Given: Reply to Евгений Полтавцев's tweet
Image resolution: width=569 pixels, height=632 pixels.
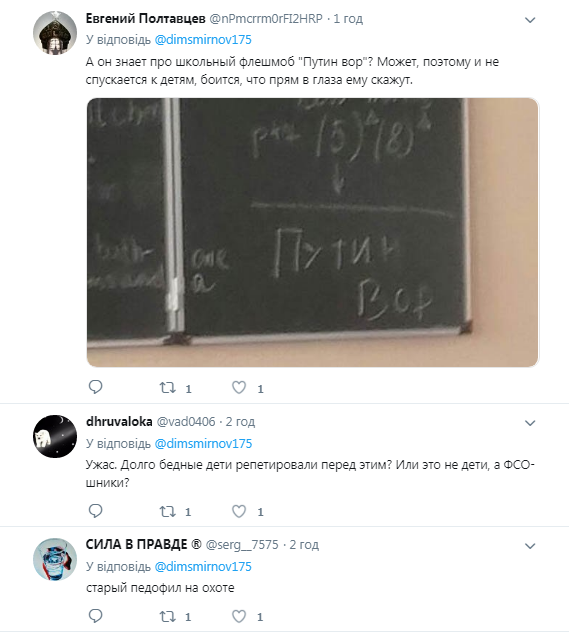Looking at the screenshot, I should pos(96,387).
